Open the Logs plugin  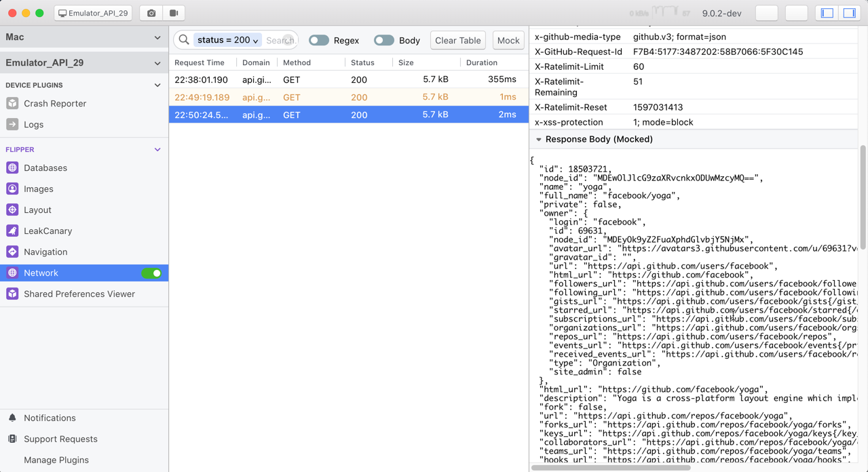click(x=33, y=125)
